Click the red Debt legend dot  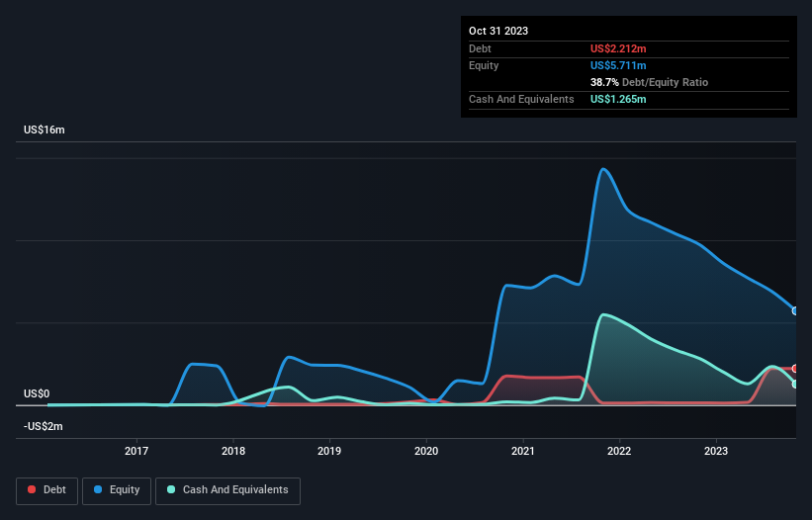pyautogui.click(x=32, y=489)
